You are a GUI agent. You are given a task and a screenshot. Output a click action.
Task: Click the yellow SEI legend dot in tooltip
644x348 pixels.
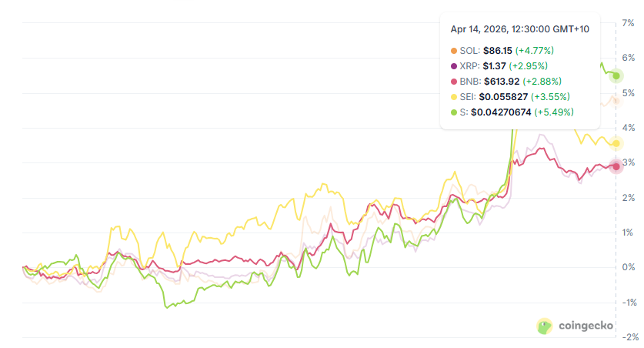click(454, 97)
